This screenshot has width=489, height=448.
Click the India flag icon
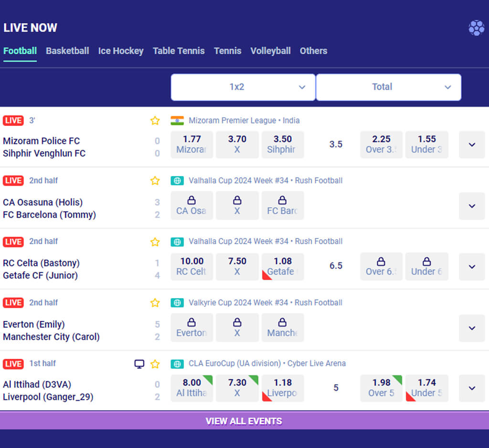177,121
